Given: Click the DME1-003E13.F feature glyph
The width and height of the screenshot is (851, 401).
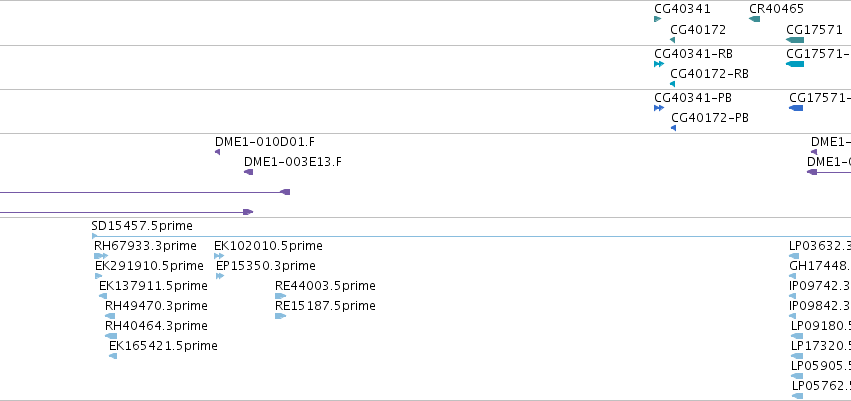Looking at the screenshot, I should click(x=249, y=172).
